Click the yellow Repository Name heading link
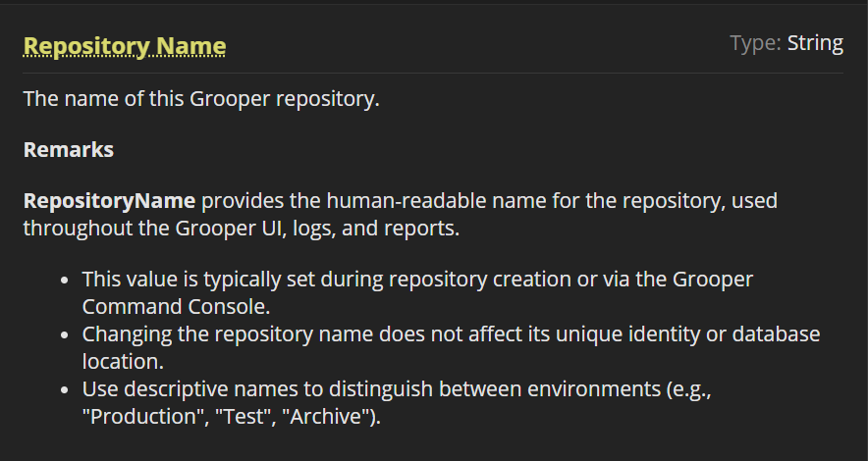 125,46
